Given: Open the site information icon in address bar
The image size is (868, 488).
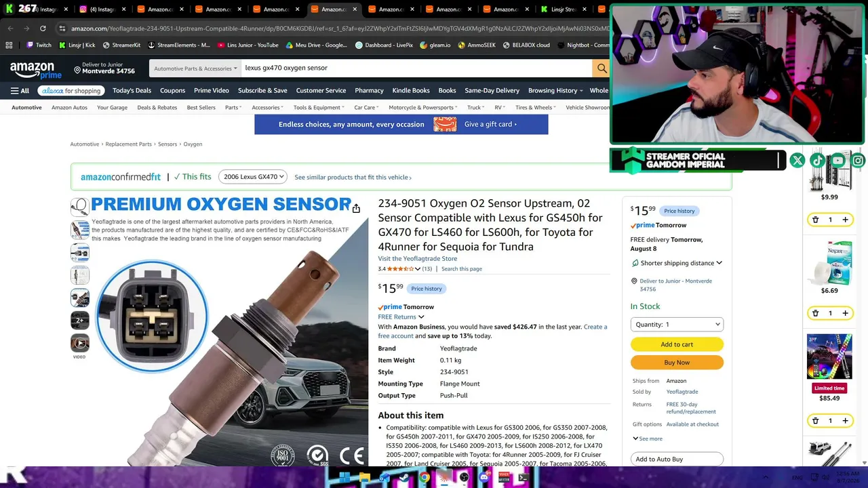Looking at the screenshot, I should pos(62,28).
